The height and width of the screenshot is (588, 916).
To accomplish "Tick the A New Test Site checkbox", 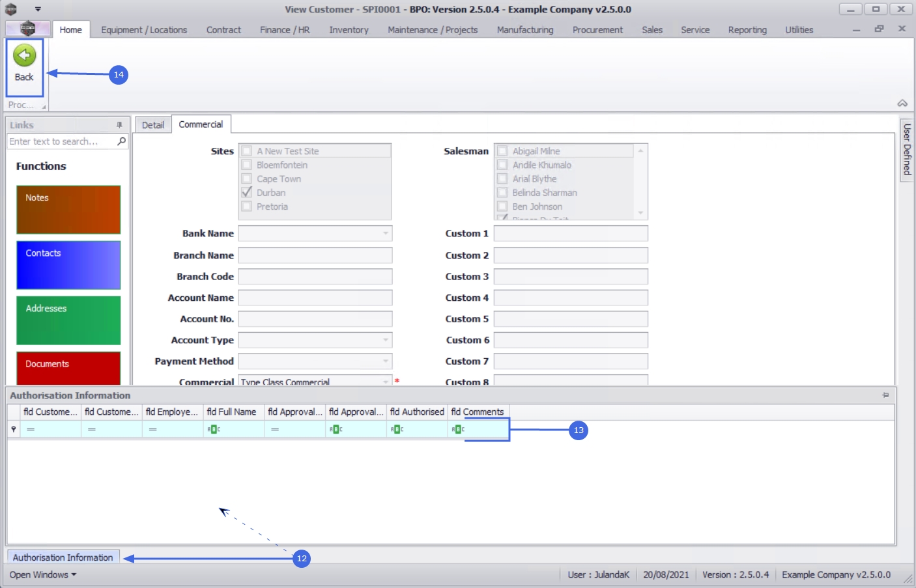I will (247, 151).
